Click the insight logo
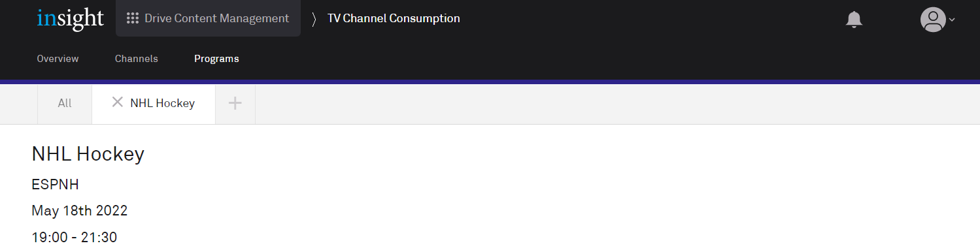Image resolution: width=980 pixels, height=252 pixels. (71, 19)
